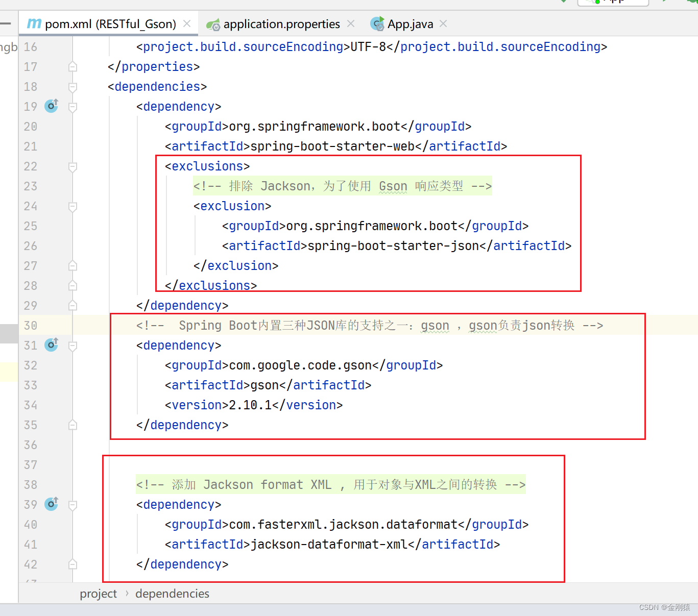Click 'org.springframework.boot' groupId on line 25
698x616 pixels.
point(372,226)
